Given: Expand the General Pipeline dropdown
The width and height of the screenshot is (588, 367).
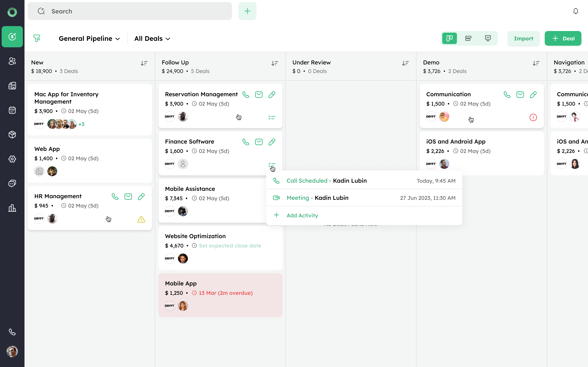Looking at the screenshot, I should [x=89, y=38].
